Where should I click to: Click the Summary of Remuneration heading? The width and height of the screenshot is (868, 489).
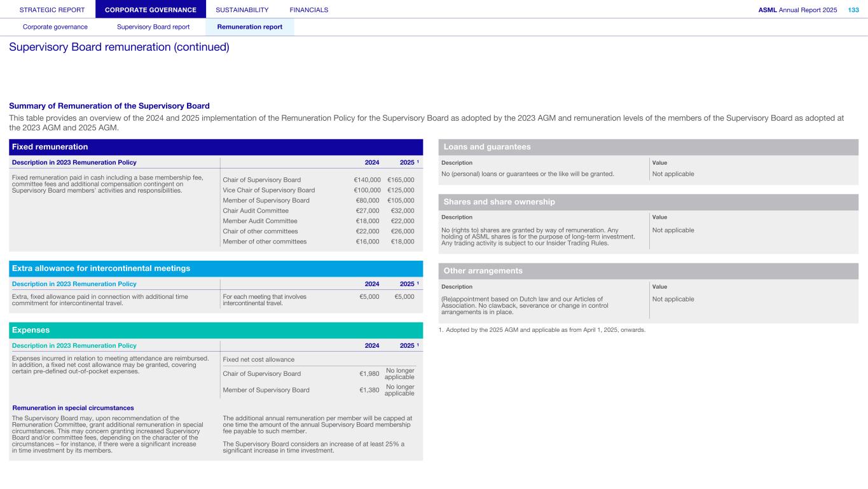(x=109, y=106)
